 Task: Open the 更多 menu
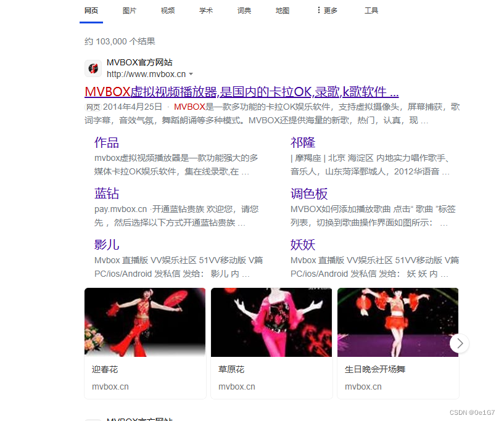click(x=331, y=10)
